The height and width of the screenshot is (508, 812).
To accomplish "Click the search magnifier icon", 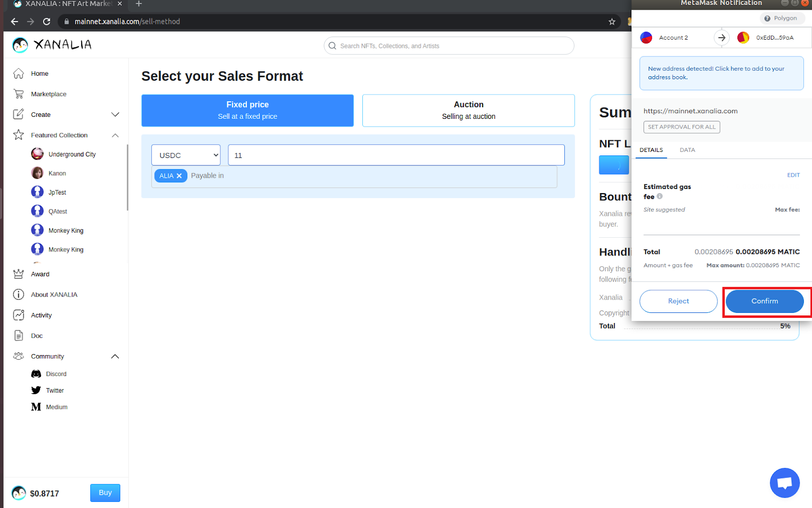I will click(x=332, y=46).
